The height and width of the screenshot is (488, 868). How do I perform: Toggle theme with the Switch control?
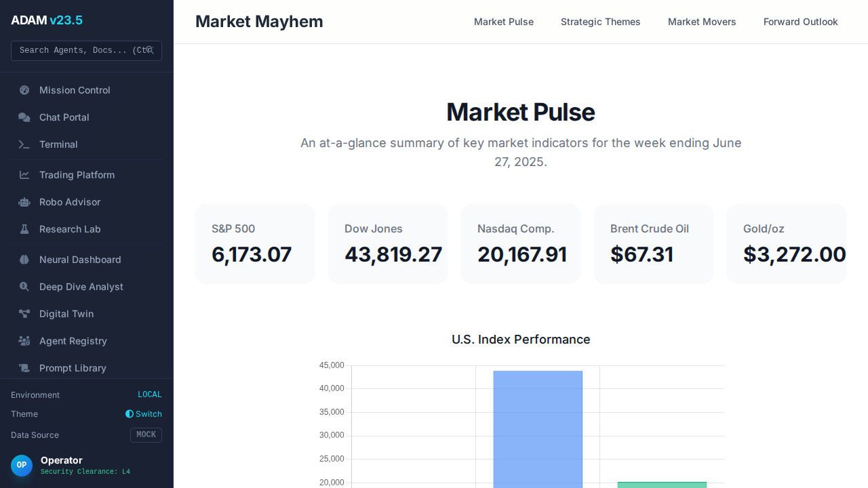tap(144, 414)
